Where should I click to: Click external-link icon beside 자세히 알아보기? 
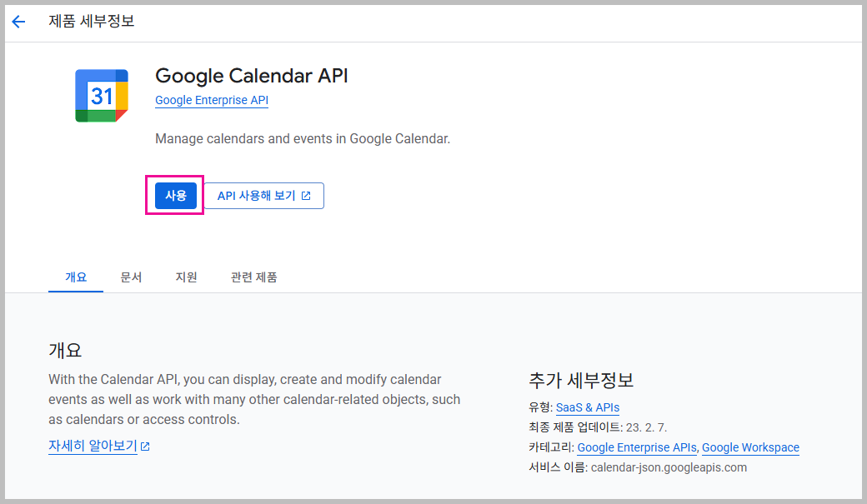(145, 447)
